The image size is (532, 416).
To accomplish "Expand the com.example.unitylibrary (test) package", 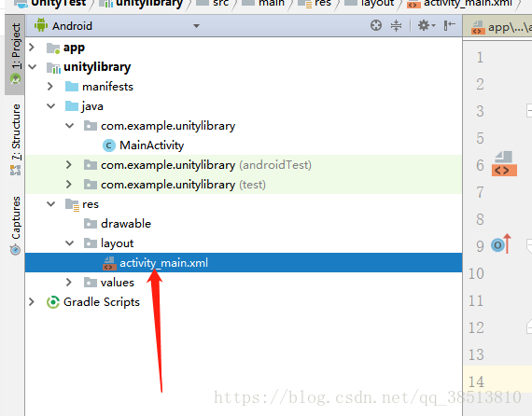I will (69, 185).
